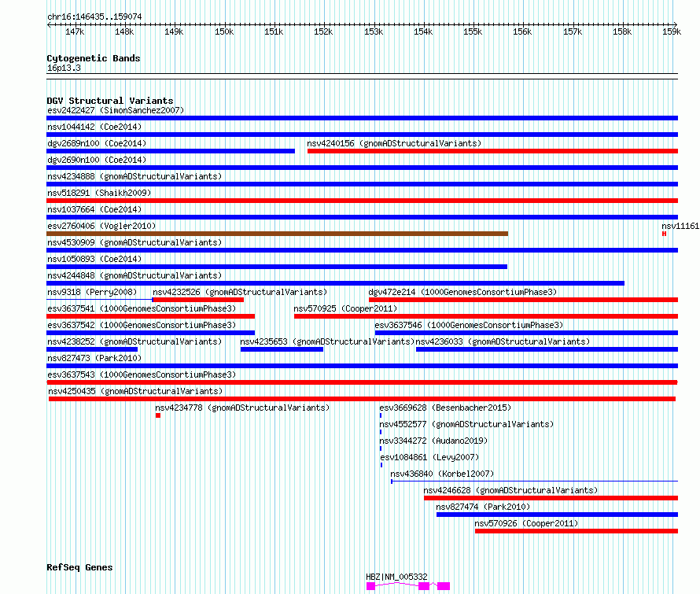This screenshot has width=700, height=594.
Task: Click the red nsv570926 variant bar
Action: [x=577, y=531]
